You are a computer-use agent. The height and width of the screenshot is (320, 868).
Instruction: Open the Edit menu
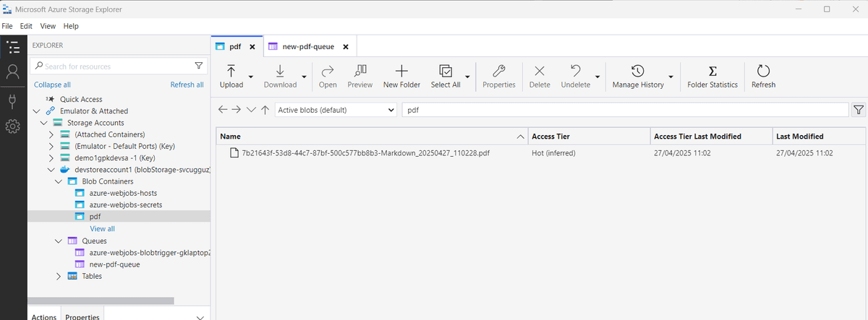(26, 26)
